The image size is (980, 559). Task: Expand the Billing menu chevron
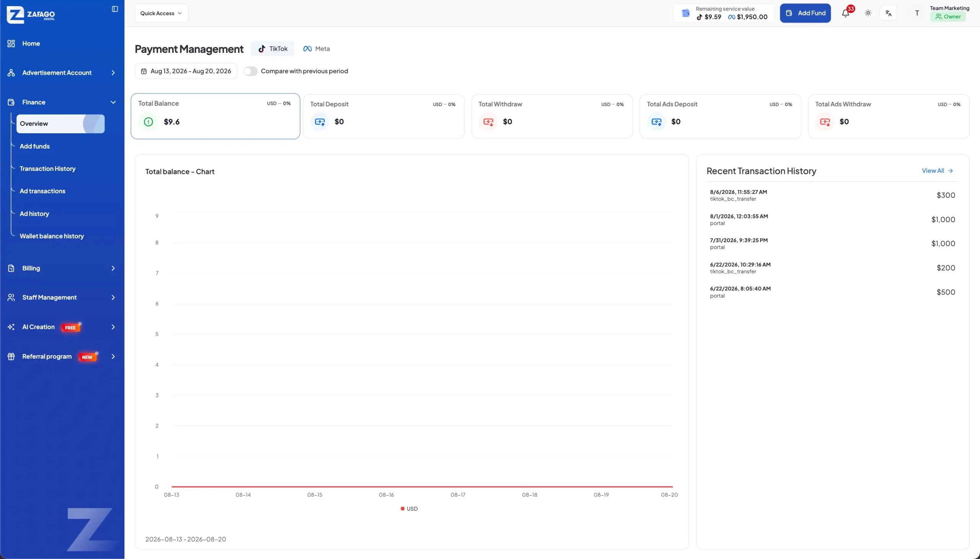tap(113, 268)
